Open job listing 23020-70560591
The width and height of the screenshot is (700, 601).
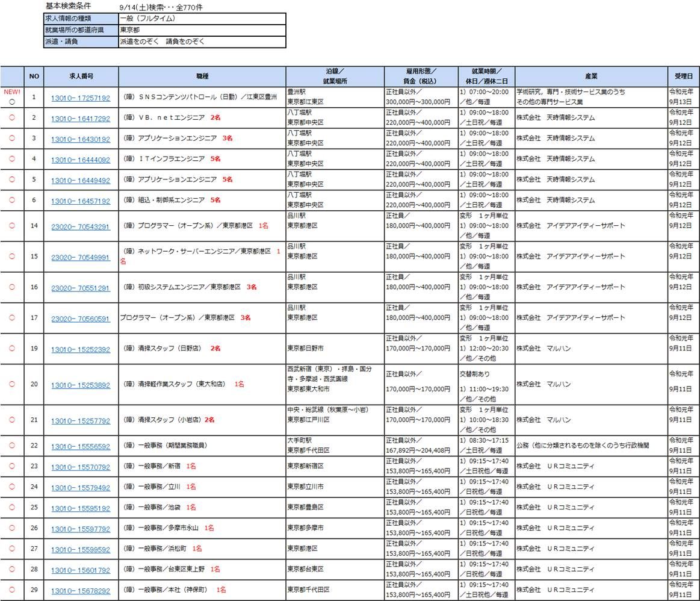pos(81,319)
